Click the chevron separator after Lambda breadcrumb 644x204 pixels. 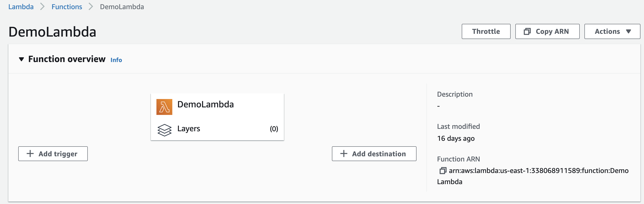click(x=42, y=7)
